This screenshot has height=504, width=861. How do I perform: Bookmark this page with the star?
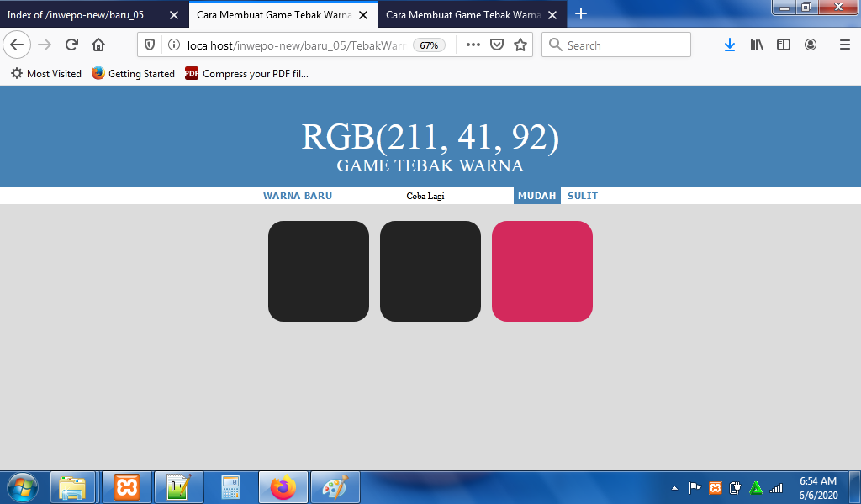[520, 45]
